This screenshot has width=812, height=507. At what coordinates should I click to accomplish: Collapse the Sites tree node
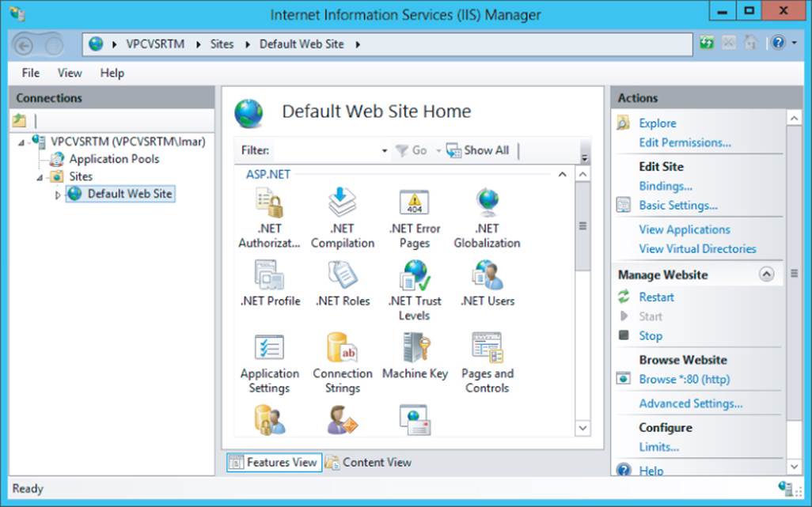click(40, 177)
